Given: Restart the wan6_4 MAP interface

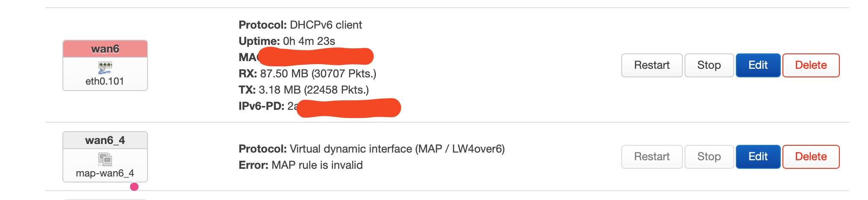Looking at the screenshot, I should coord(652,157).
